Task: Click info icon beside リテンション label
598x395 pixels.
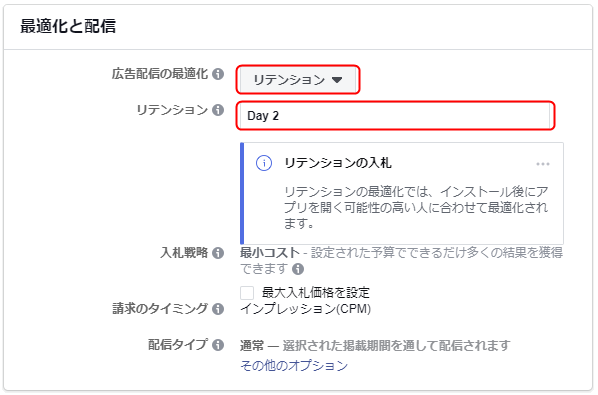Action: pos(218,110)
